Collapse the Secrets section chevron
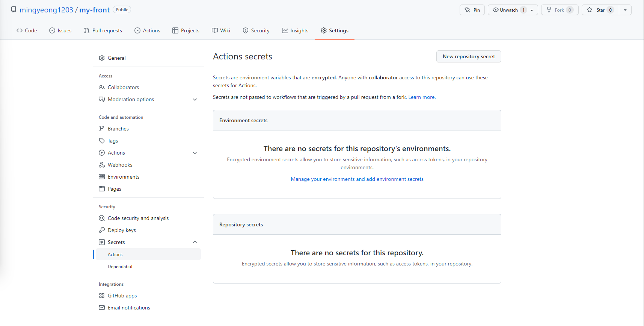644x326 pixels. point(195,242)
